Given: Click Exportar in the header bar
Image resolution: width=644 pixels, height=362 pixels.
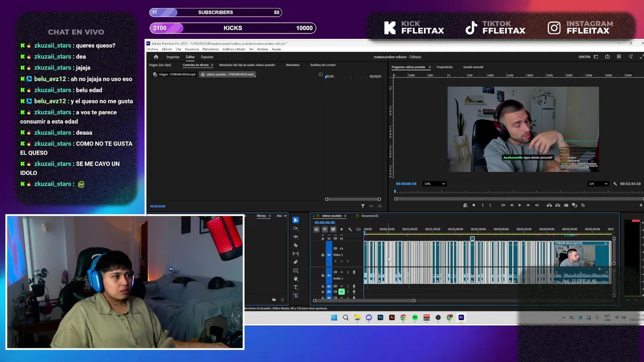Looking at the screenshot, I should click(207, 57).
